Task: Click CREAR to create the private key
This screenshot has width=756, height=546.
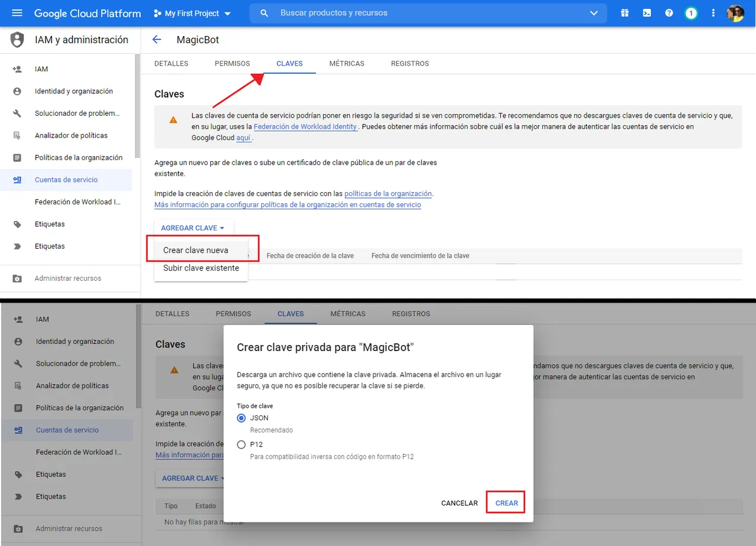Action: 507,503
